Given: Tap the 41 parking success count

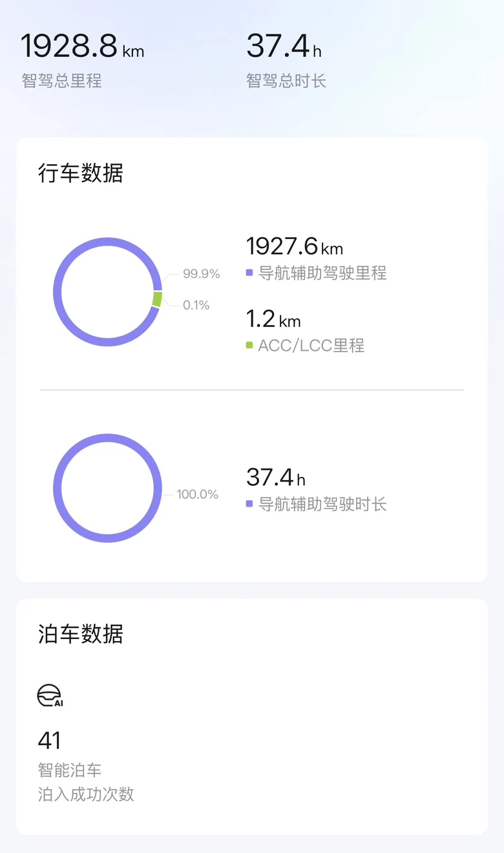Looking at the screenshot, I should [x=50, y=740].
